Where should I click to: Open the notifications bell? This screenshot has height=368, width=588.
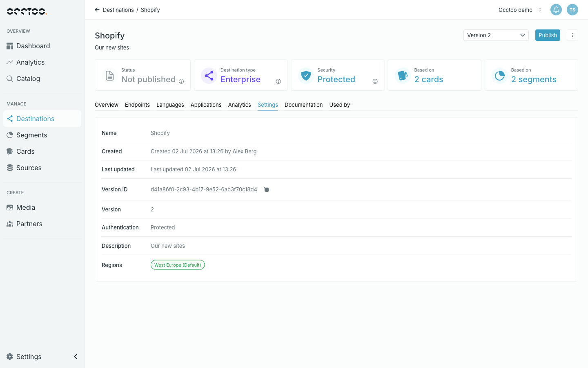pyautogui.click(x=556, y=10)
